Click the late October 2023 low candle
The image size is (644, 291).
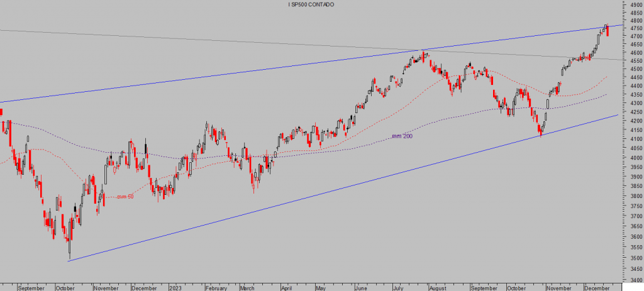click(x=540, y=131)
